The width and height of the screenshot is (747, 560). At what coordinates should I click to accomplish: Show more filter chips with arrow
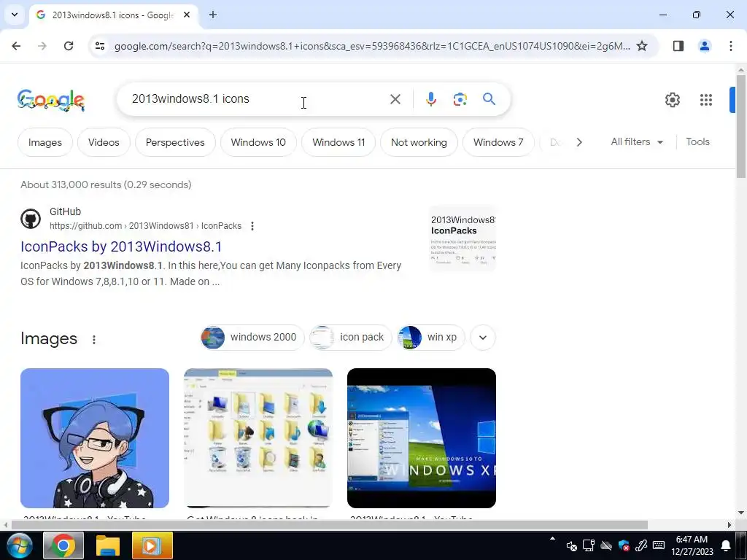coord(578,142)
